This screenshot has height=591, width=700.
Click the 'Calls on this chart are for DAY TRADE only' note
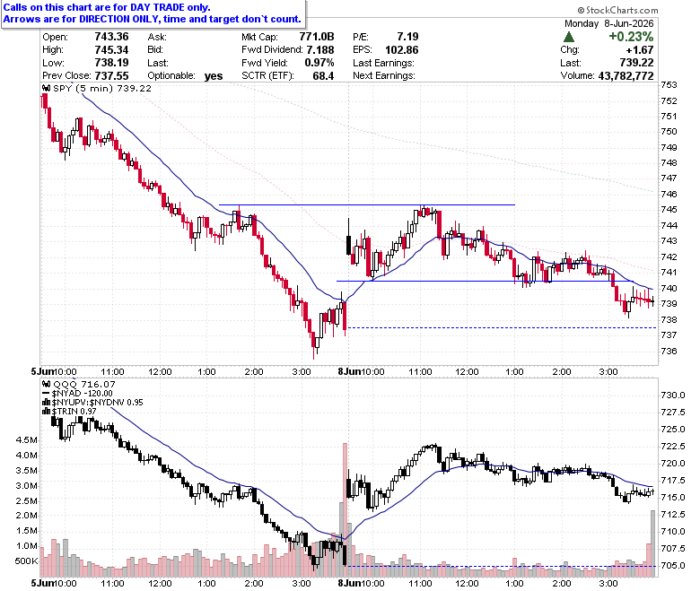tap(107, 7)
